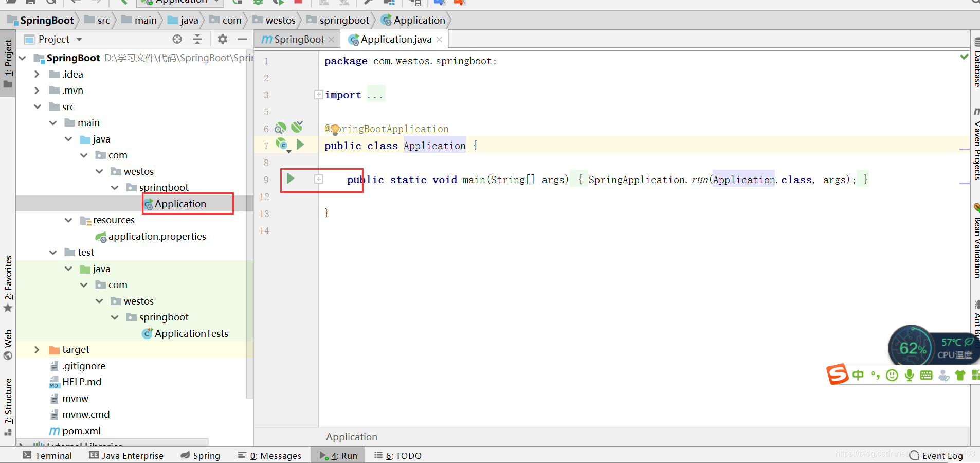Open the Terminal tool window
This screenshot has height=463, width=980.
(47, 455)
